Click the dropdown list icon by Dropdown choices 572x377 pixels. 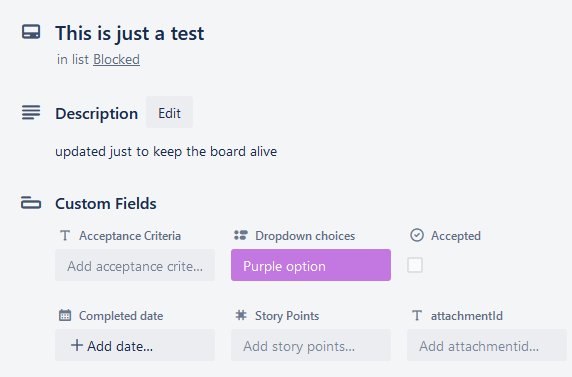click(241, 235)
